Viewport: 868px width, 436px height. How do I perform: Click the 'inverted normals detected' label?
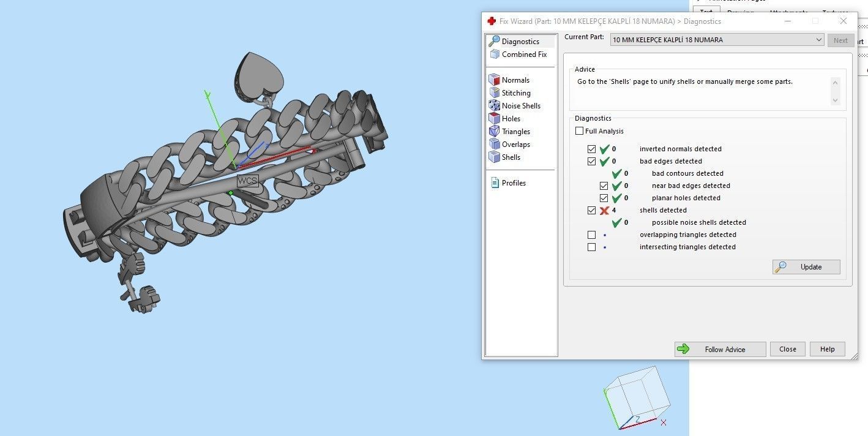click(681, 149)
